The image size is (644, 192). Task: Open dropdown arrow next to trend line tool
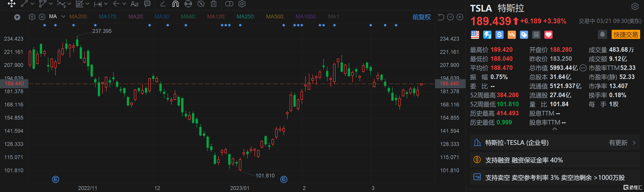tap(33, 4)
